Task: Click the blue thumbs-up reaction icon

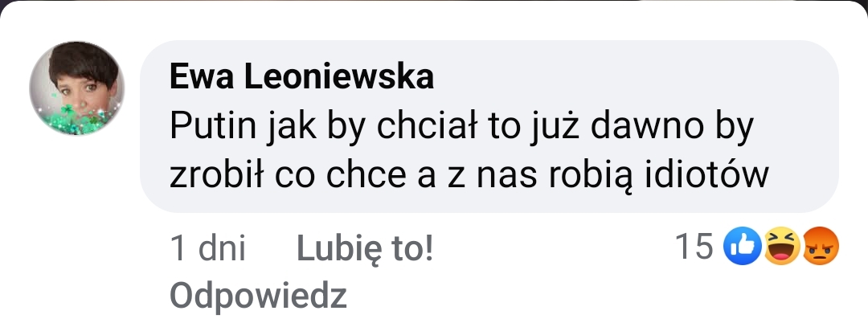Action: 743,246
